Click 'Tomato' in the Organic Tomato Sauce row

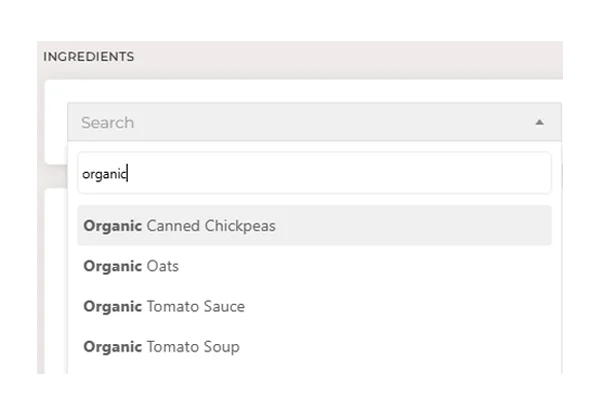(x=173, y=307)
